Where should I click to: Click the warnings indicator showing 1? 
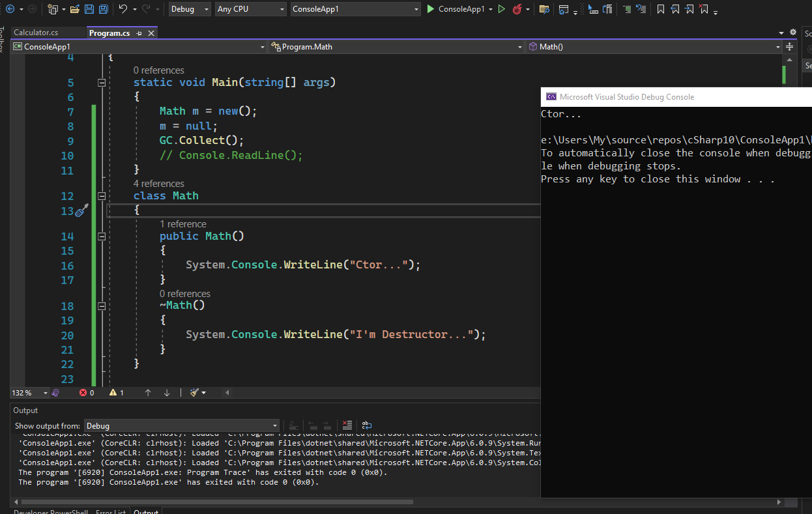click(117, 393)
